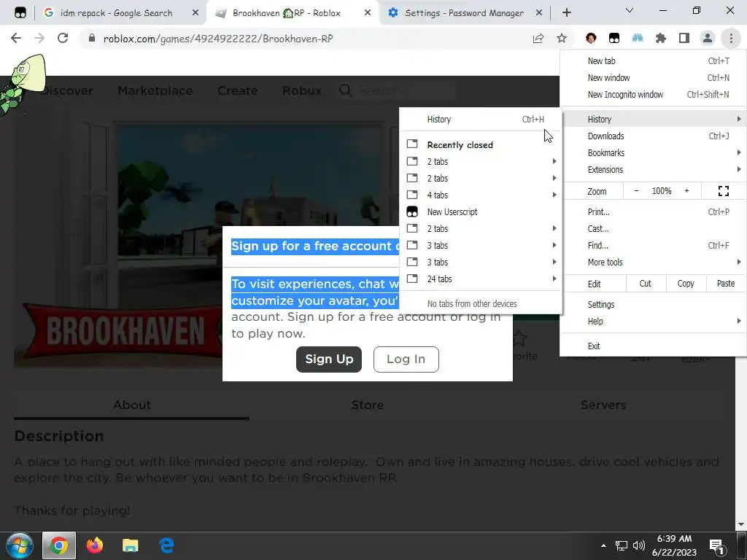This screenshot has width=747, height=560.
Task: Open the Chrome profile avatar button
Action: (708, 38)
